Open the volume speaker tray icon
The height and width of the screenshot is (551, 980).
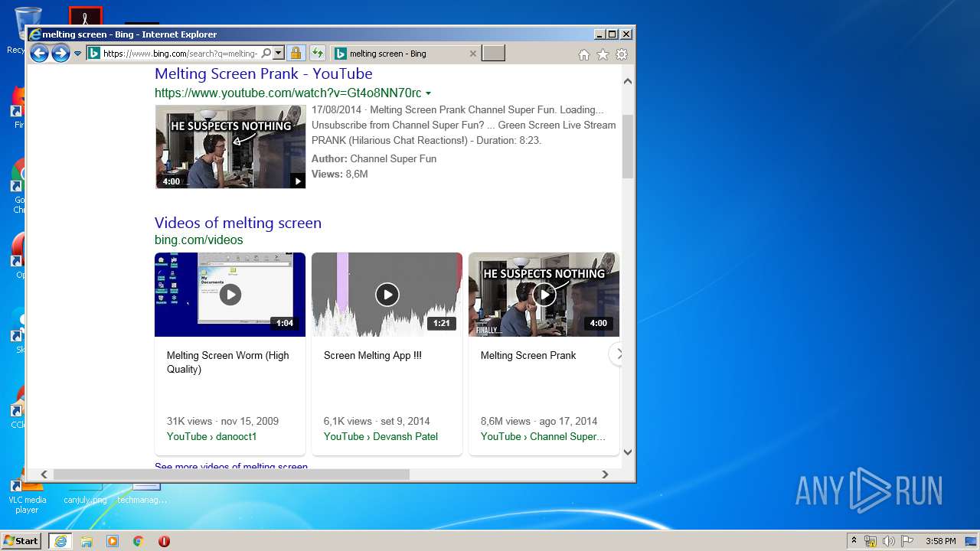coord(889,541)
